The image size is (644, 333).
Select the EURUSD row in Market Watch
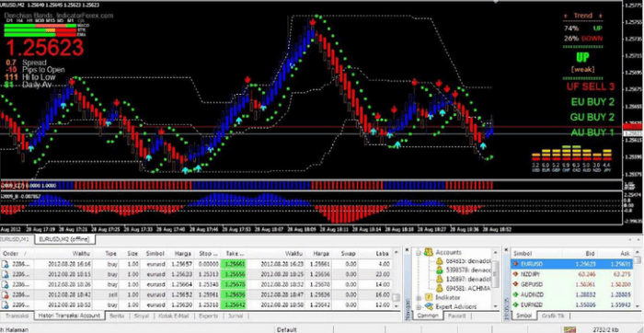571,264
